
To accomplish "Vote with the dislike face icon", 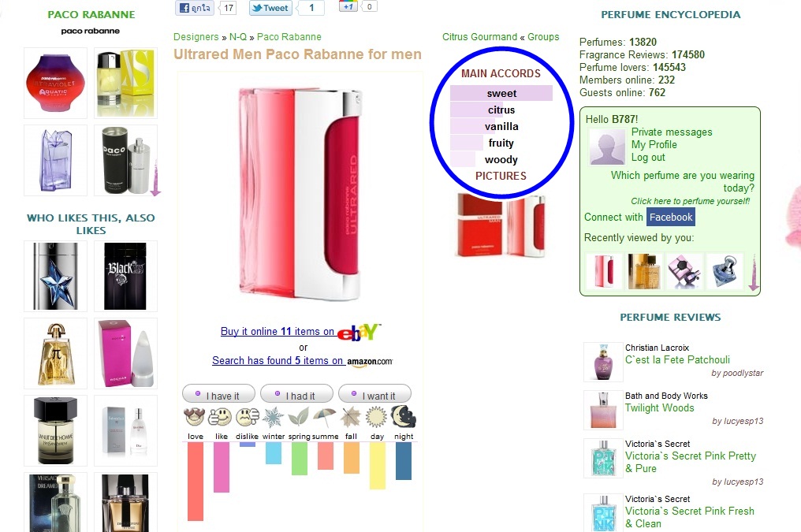I will [248, 417].
